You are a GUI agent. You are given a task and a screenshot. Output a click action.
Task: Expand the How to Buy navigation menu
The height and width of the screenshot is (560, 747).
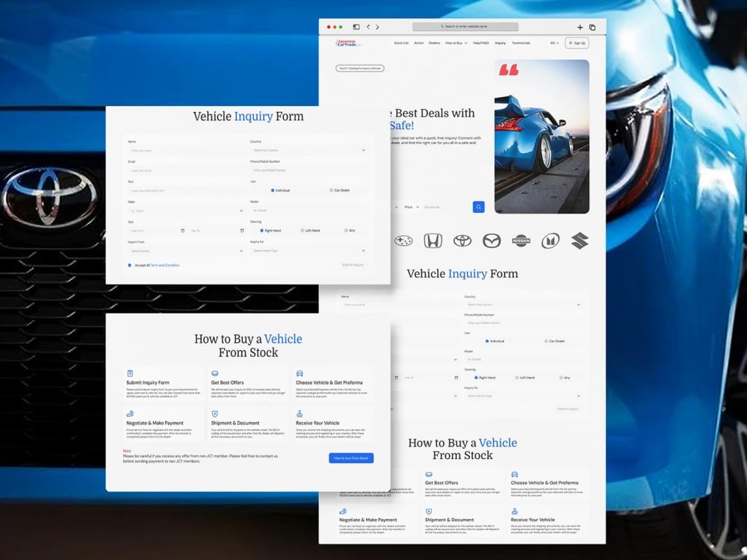[456, 43]
